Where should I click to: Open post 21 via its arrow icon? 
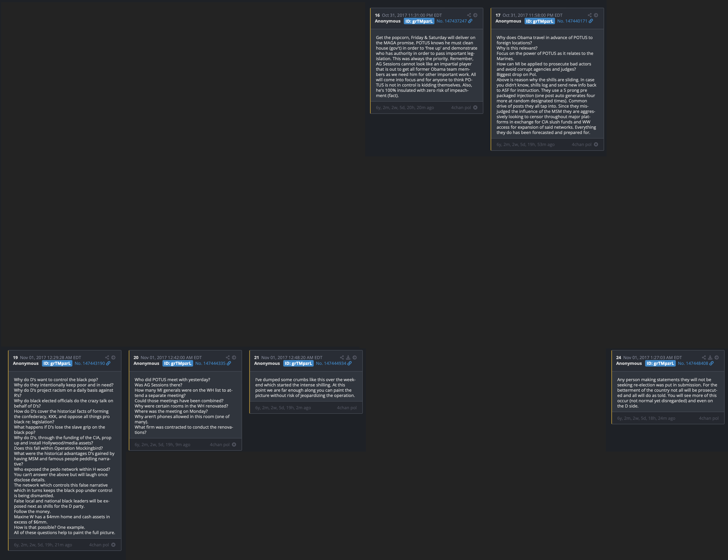(354, 357)
